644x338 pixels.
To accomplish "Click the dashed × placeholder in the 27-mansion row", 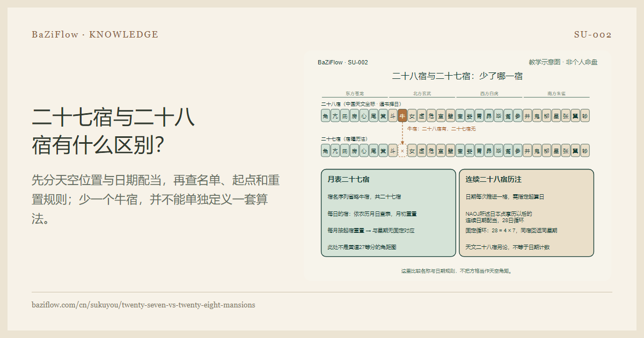I will point(402,151).
